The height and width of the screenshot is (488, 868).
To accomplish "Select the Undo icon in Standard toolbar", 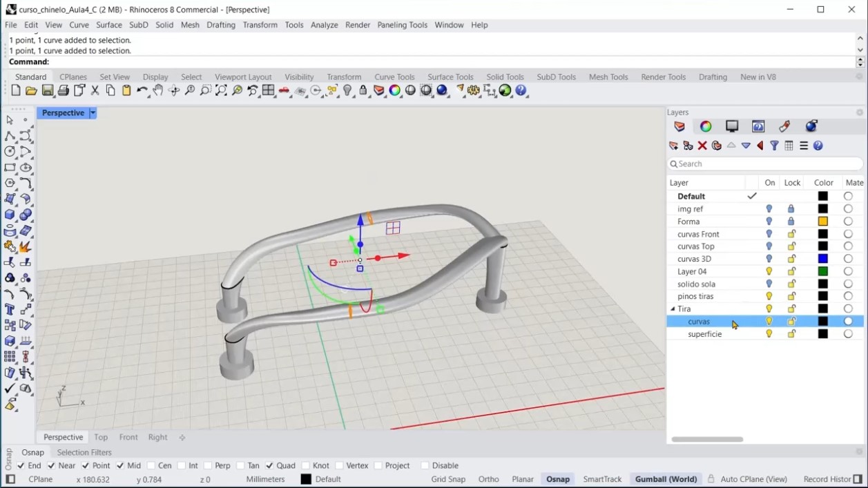I will (x=142, y=91).
